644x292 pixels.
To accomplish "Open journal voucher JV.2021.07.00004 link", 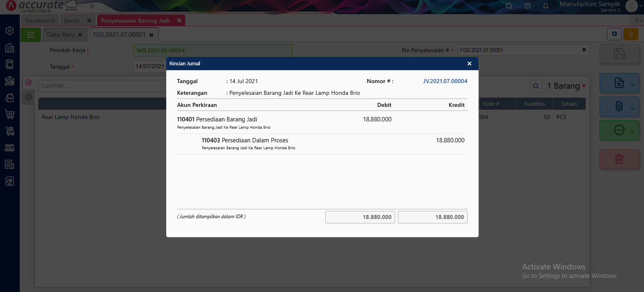I will tap(445, 81).
